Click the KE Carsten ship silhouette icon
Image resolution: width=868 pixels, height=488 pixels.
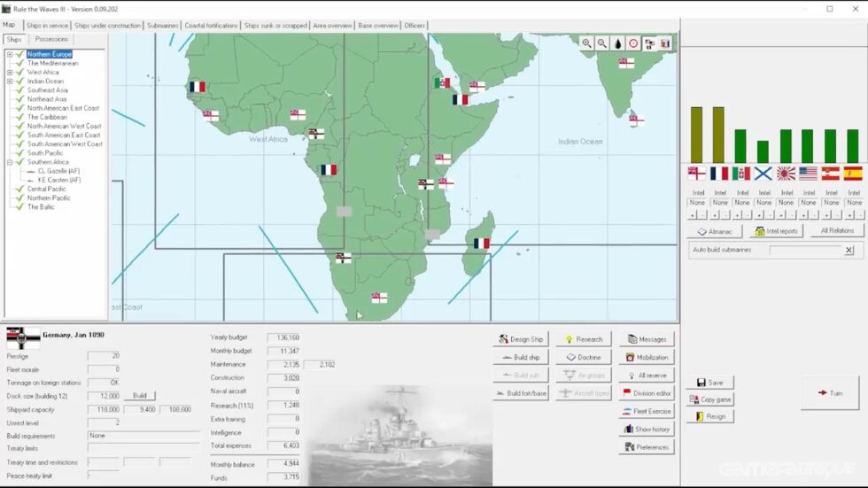point(31,181)
